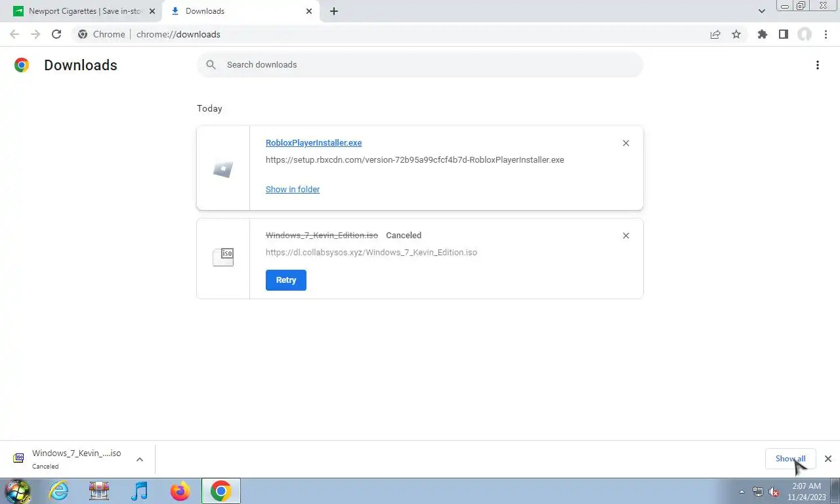
Task: Open the Downloads page three-dot menu
Action: [817, 65]
